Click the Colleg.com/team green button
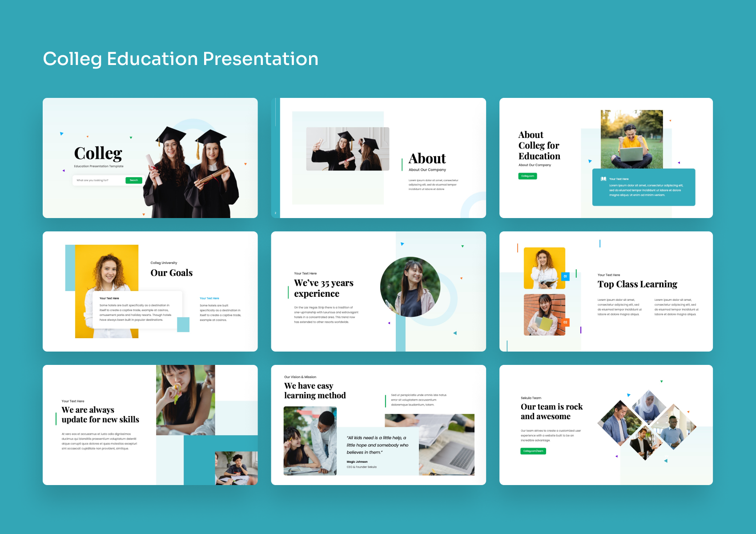 (x=533, y=451)
